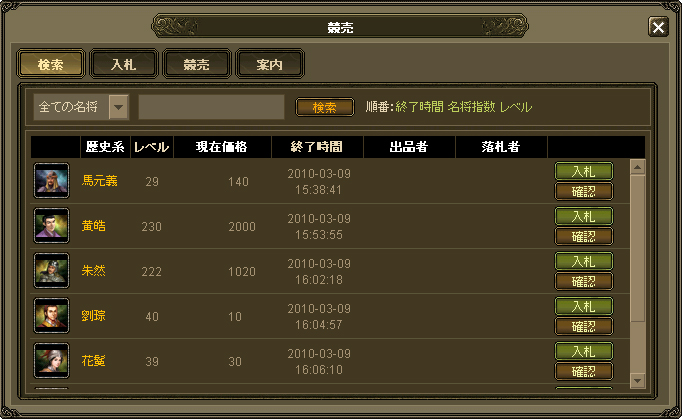Click the orange 検索 search button
The width and height of the screenshot is (682, 419).
pos(324,107)
